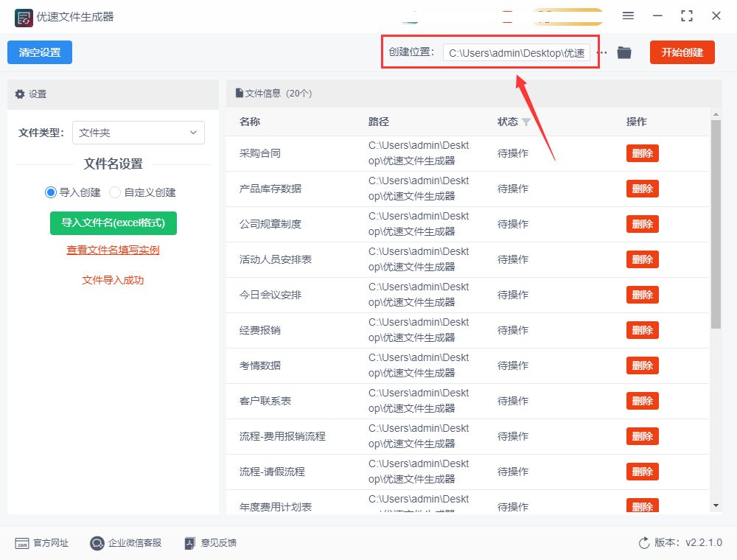Click the 文件名设置 heading
Image resolution: width=737 pixels, height=560 pixels.
point(113,164)
